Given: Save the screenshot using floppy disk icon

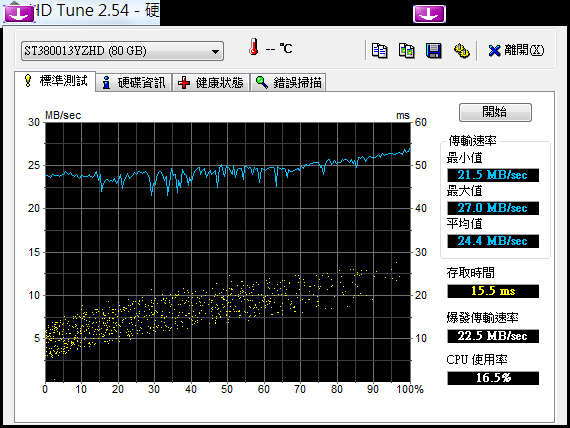Looking at the screenshot, I should (434, 51).
